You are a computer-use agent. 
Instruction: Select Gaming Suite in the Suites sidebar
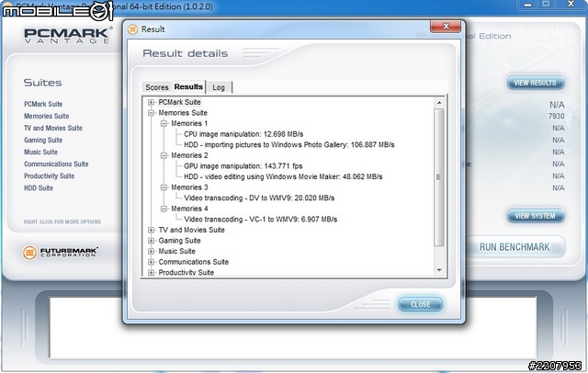pyautogui.click(x=43, y=141)
